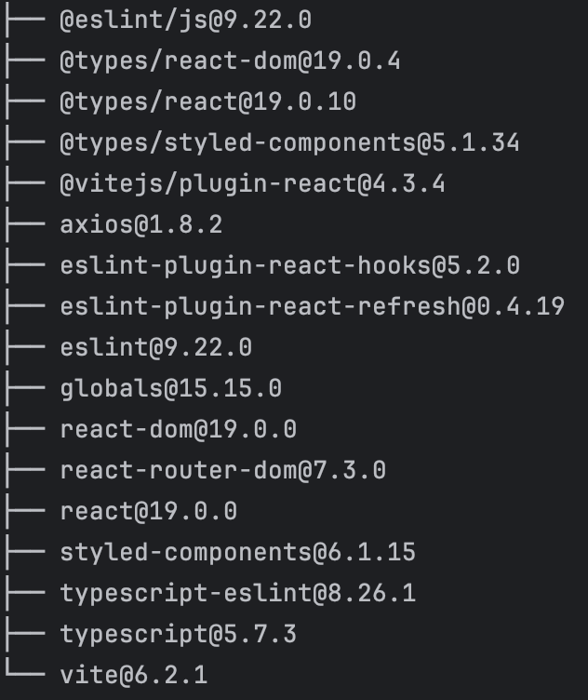This screenshot has width=588, height=700.
Task: Click the vite@6.2.1 last entry
Action: coord(134,676)
